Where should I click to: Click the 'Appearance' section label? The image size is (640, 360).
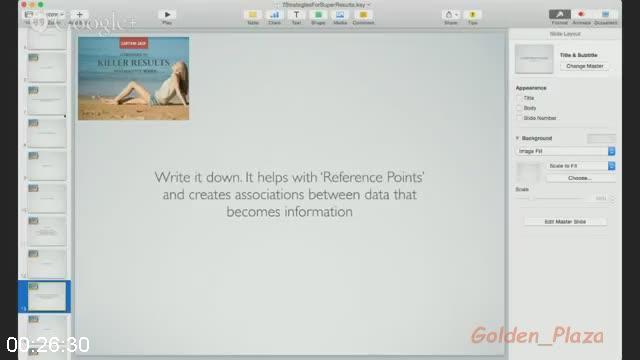click(x=531, y=88)
